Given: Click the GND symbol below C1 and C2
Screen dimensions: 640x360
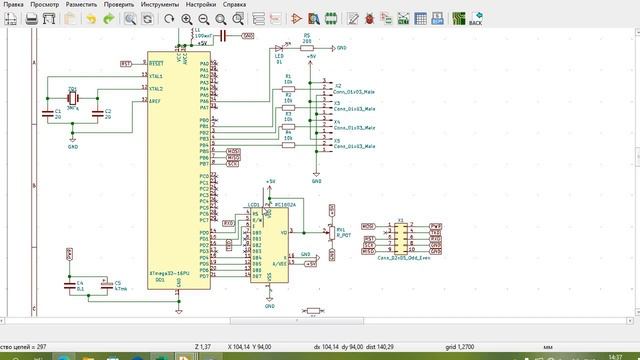Looking at the screenshot, I should pyautogui.click(x=73, y=141).
